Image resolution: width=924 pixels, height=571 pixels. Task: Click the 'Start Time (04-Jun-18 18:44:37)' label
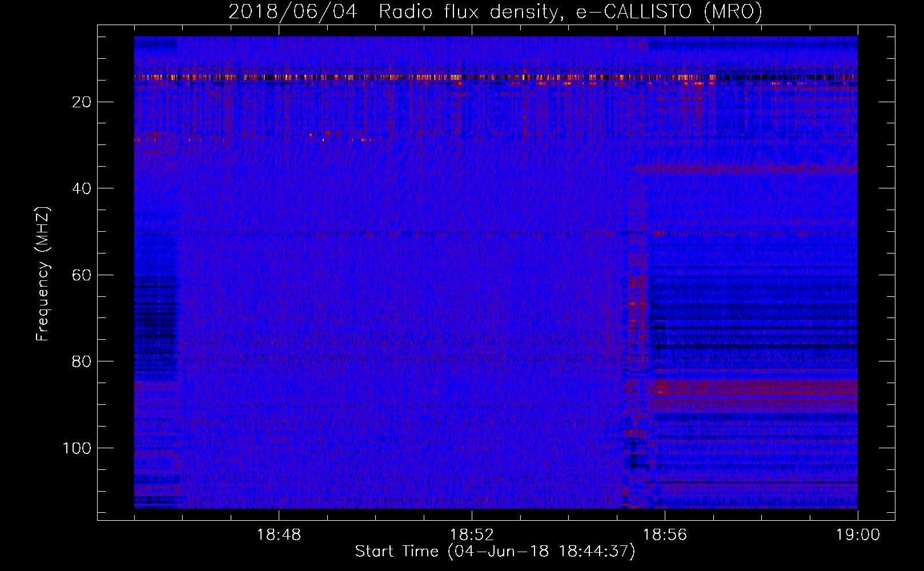(x=495, y=551)
